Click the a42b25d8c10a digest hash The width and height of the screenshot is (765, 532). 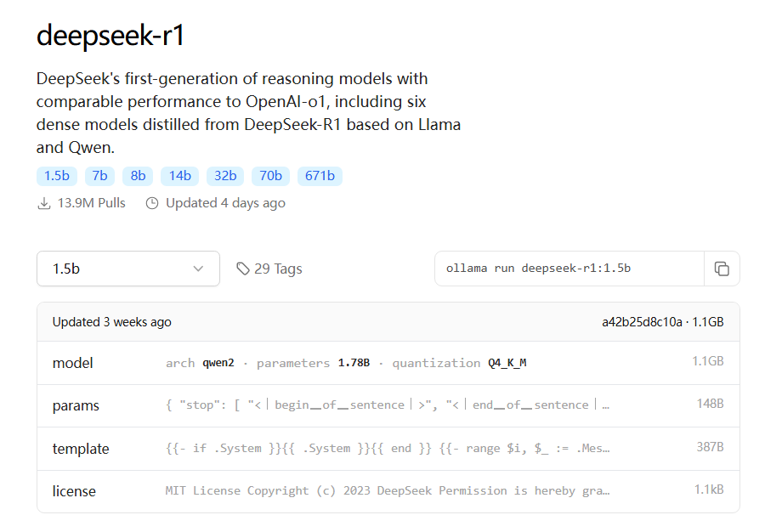642,322
